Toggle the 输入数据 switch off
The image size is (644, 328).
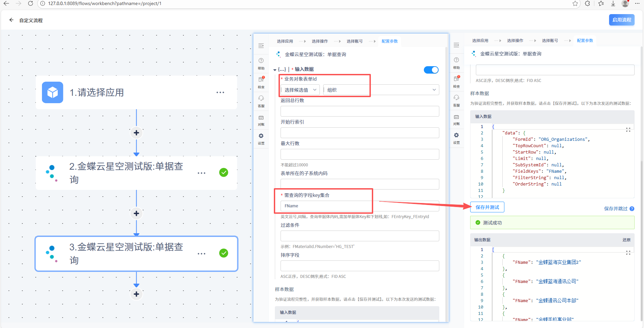431,70
